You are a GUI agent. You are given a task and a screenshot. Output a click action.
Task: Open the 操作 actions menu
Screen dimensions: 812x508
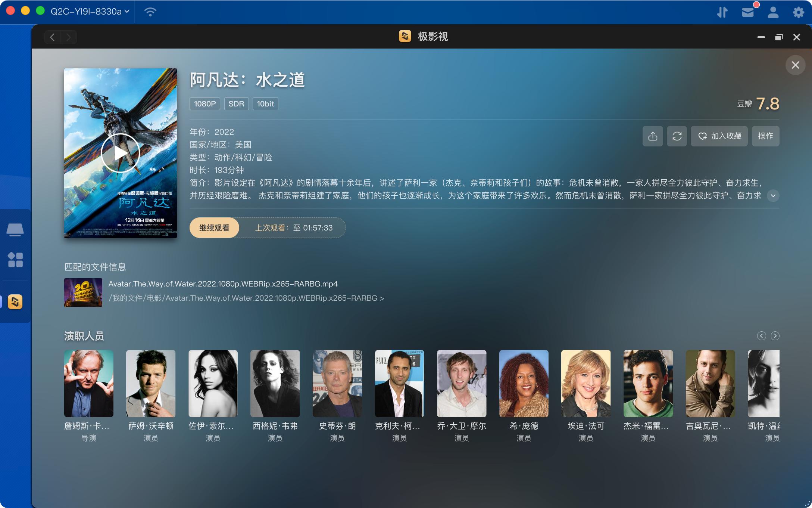point(765,136)
